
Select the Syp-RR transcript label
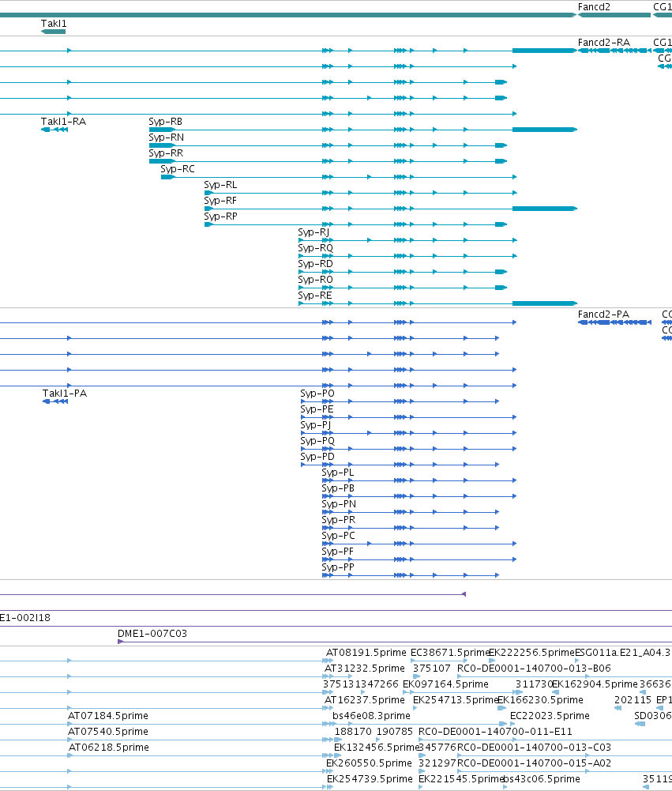point(166,153)
